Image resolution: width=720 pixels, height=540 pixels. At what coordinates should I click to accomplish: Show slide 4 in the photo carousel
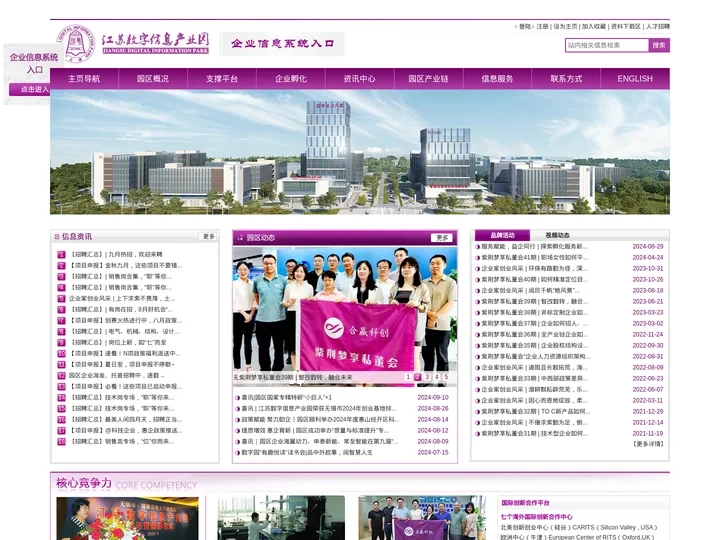[x=437, y=377]
